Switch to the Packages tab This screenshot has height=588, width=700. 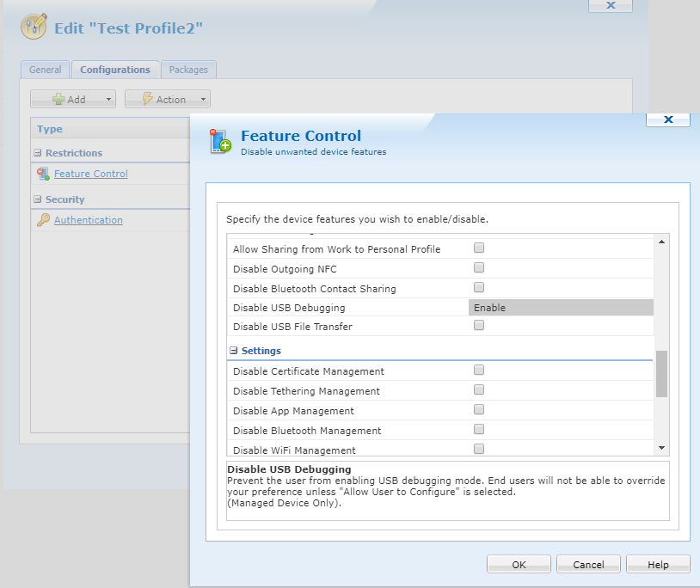187,70
